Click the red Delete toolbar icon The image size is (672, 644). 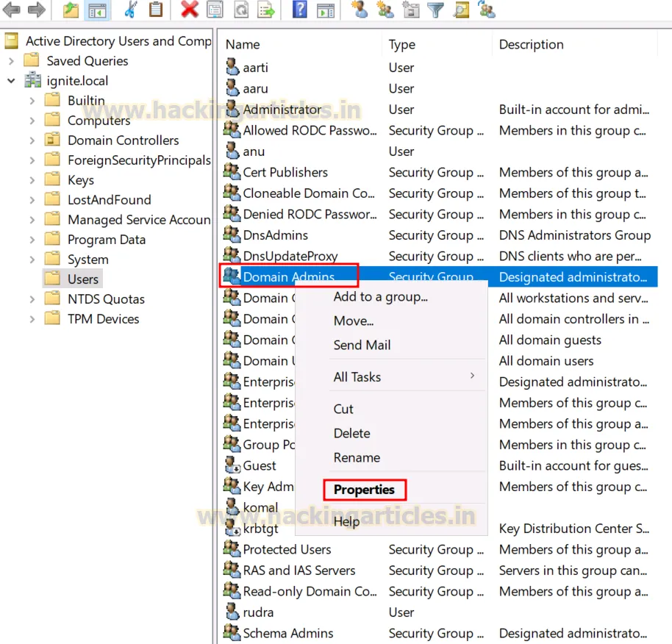click(x=189, y=10)
